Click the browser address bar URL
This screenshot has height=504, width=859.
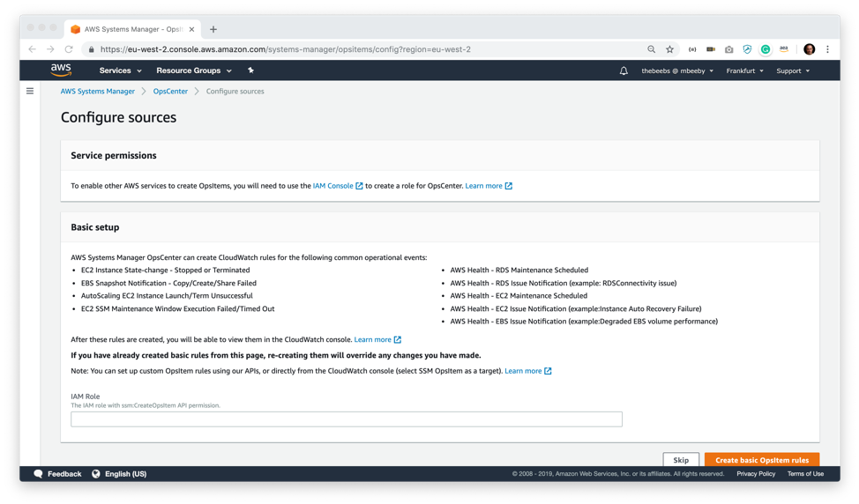point(286,49)
